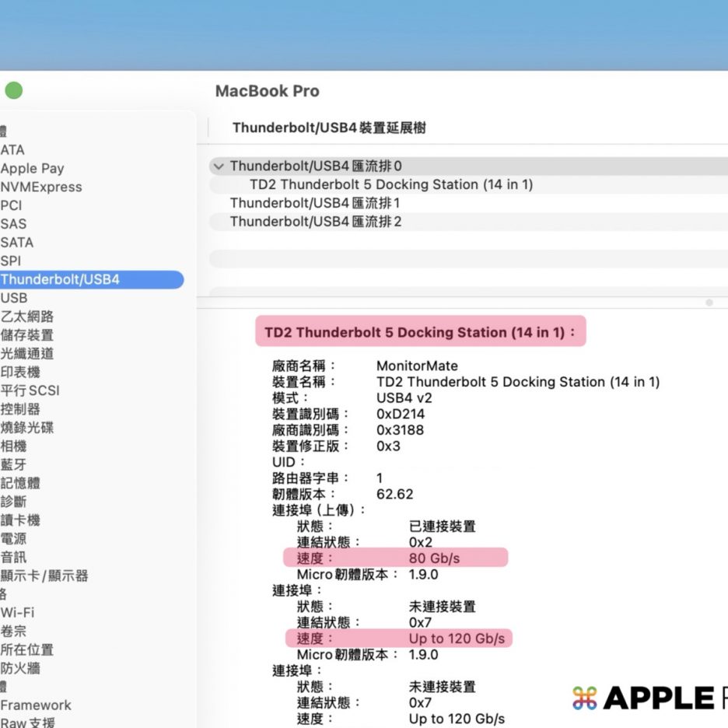Open 顯示卡/顯示器 graphics section

44,576
